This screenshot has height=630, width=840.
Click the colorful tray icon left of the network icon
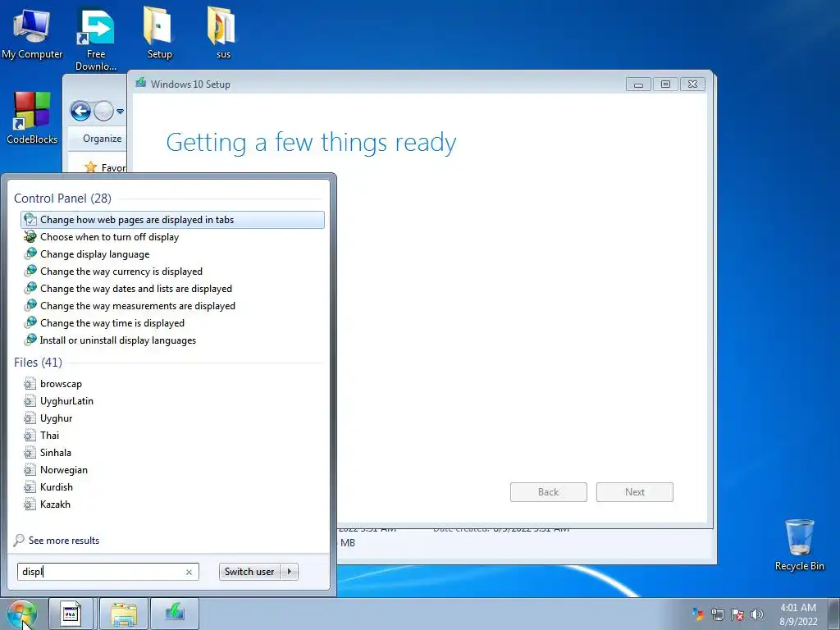[697, 614]
